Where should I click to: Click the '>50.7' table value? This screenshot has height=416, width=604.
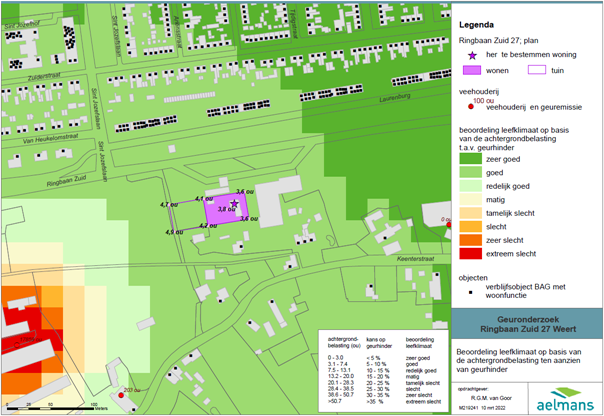[x=335, y=401]
